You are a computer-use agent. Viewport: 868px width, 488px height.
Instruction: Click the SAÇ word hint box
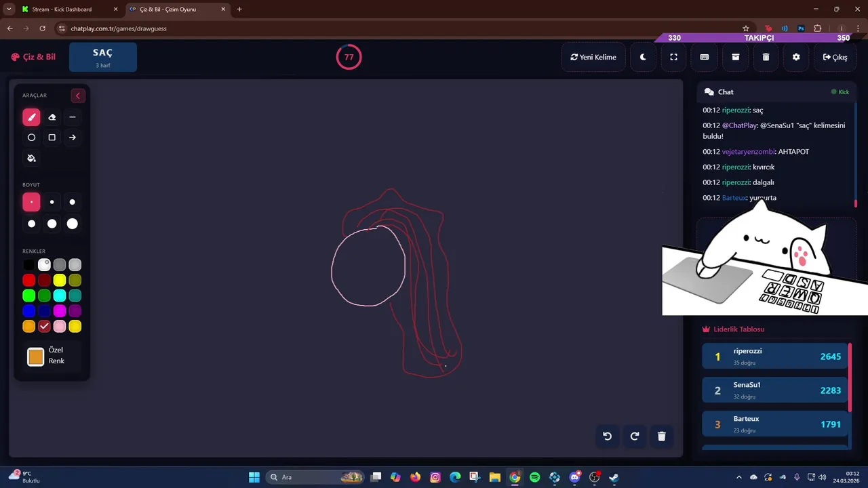tap(103, 57)
